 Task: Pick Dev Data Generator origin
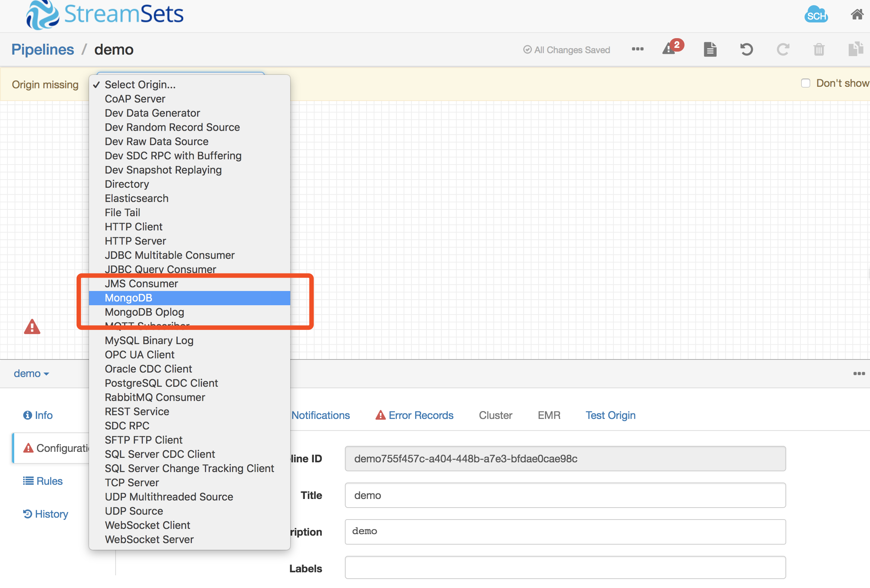(189, 113)
